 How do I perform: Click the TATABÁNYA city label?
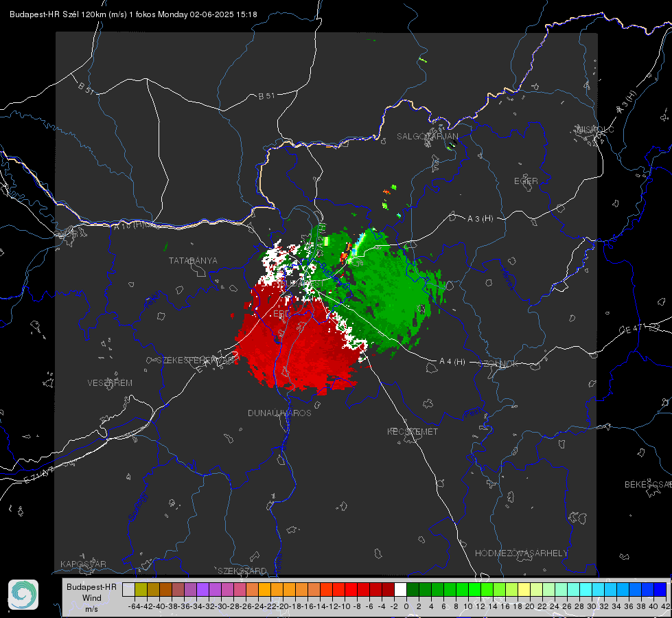pos(193,261)
